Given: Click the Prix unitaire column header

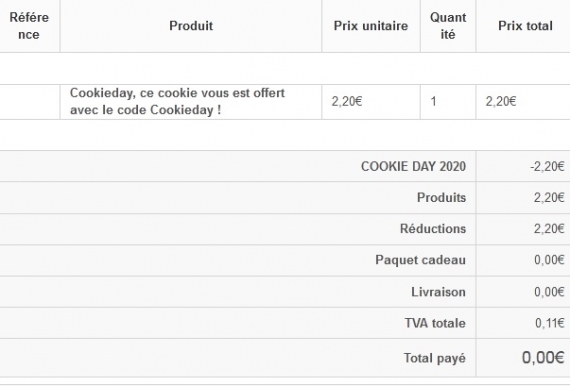Looking at the screenshot, I should tap(371, 26).
